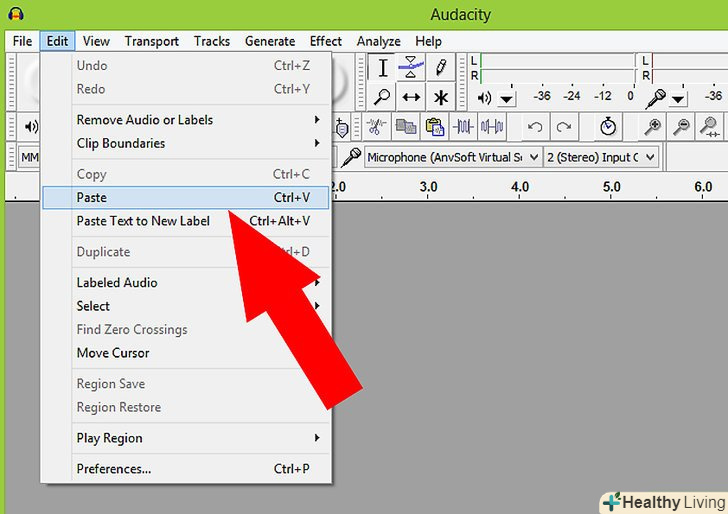Viewport: 728px width, 514px height.
Task: Click the mixer speaker volume icon
Action: [x=31, y=126]
